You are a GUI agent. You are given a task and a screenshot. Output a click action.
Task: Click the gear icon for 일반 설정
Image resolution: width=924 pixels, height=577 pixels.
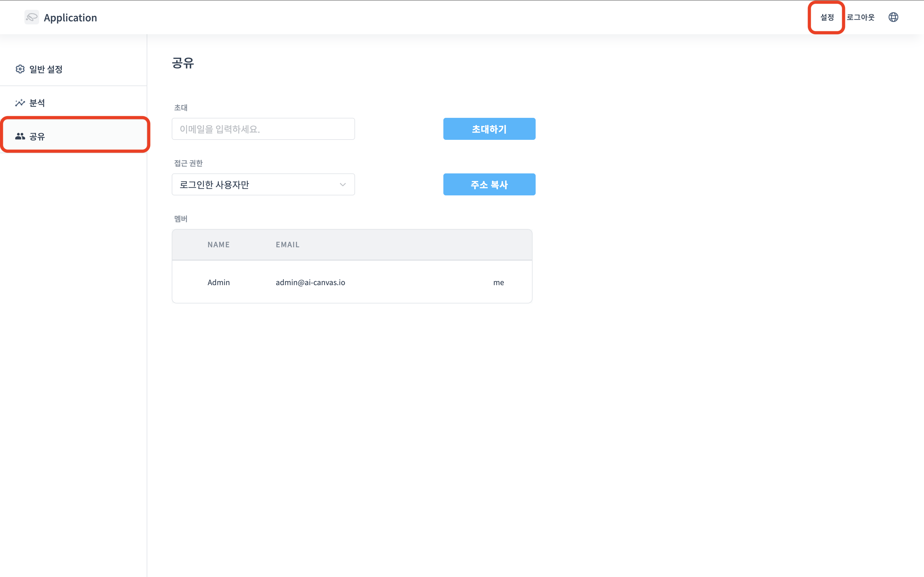[x=20, y=69]
